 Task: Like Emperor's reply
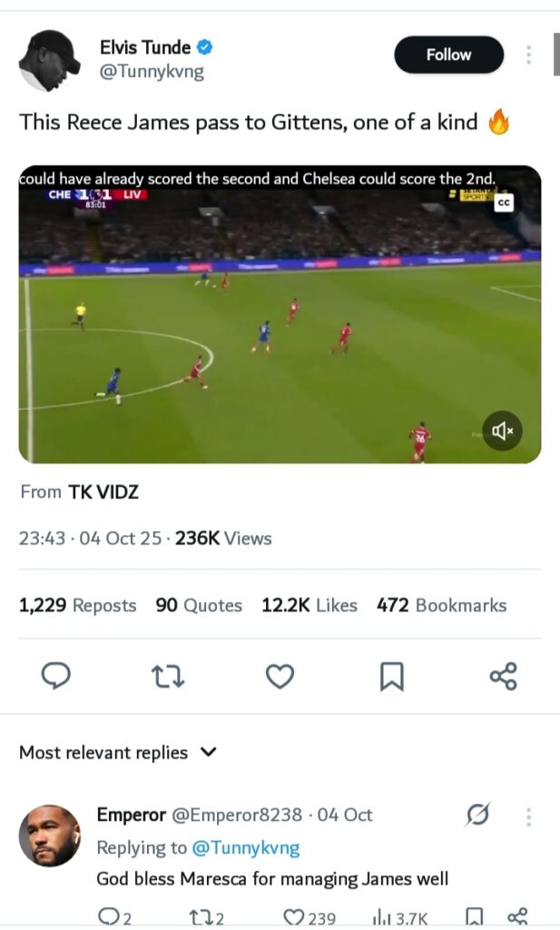tap(294, 917)
